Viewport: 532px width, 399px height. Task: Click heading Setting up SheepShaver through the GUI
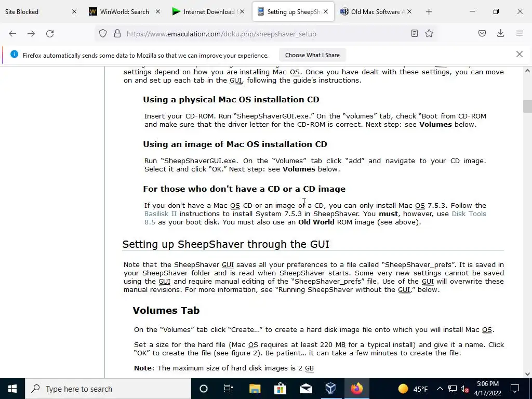tap(225, 244)
